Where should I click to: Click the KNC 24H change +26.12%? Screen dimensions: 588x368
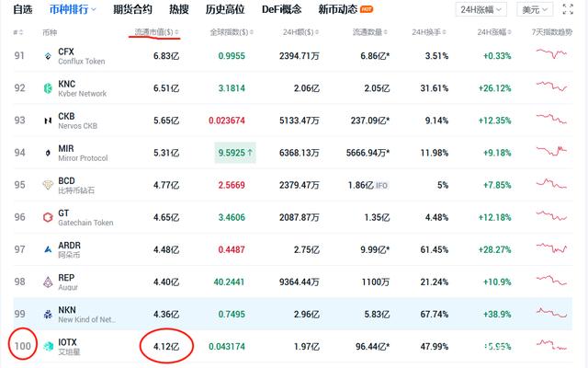click(494, 88)
